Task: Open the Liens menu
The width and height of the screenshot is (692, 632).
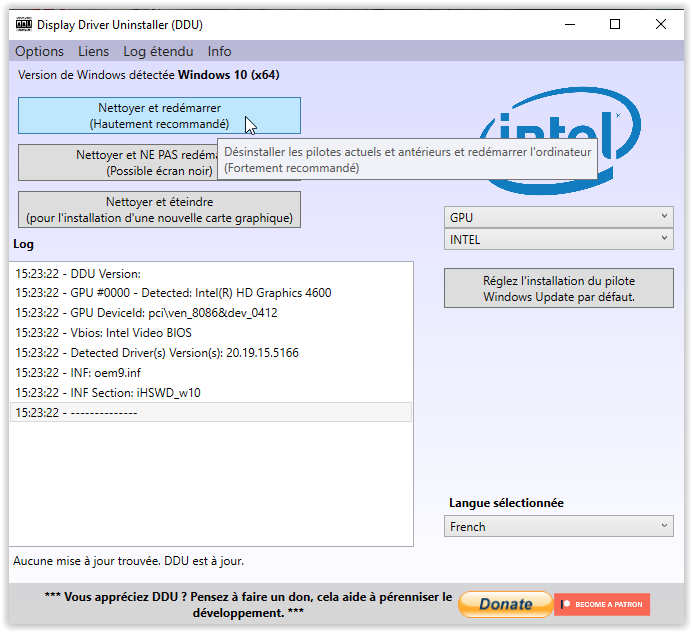Action: (x=93, y=51)
